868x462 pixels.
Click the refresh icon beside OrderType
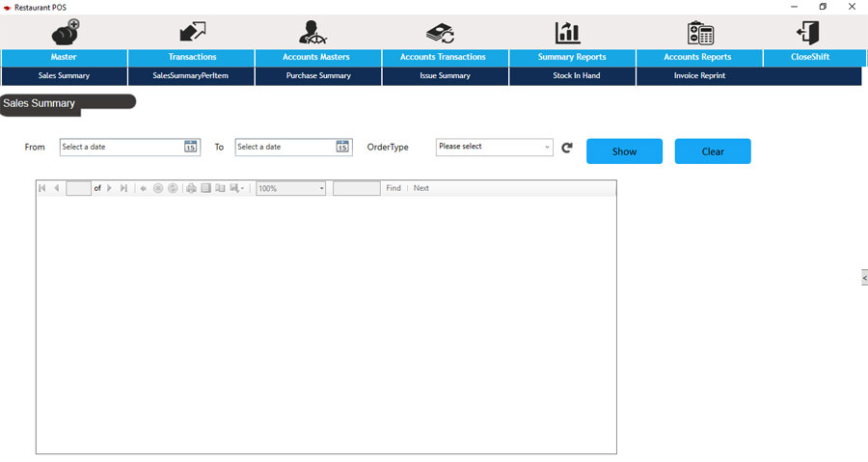point(567,148)
